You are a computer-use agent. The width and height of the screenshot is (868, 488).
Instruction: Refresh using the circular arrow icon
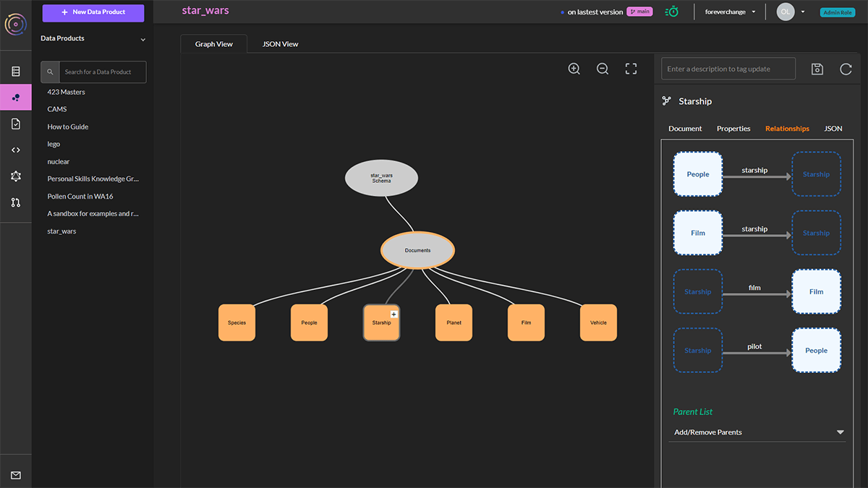click(845, 69)
